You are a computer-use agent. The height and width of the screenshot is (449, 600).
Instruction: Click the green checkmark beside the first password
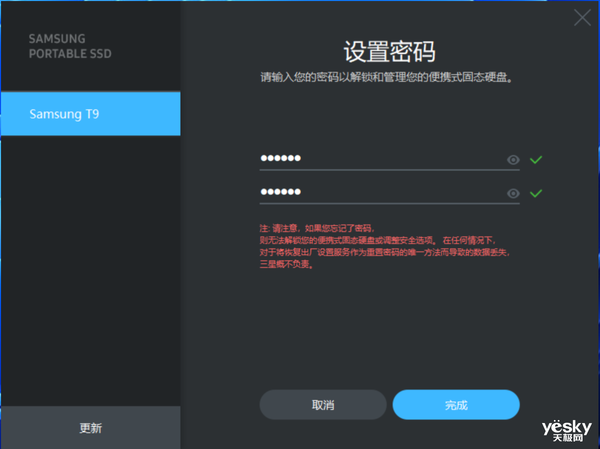pyautogui.click(x=536, y=159)
